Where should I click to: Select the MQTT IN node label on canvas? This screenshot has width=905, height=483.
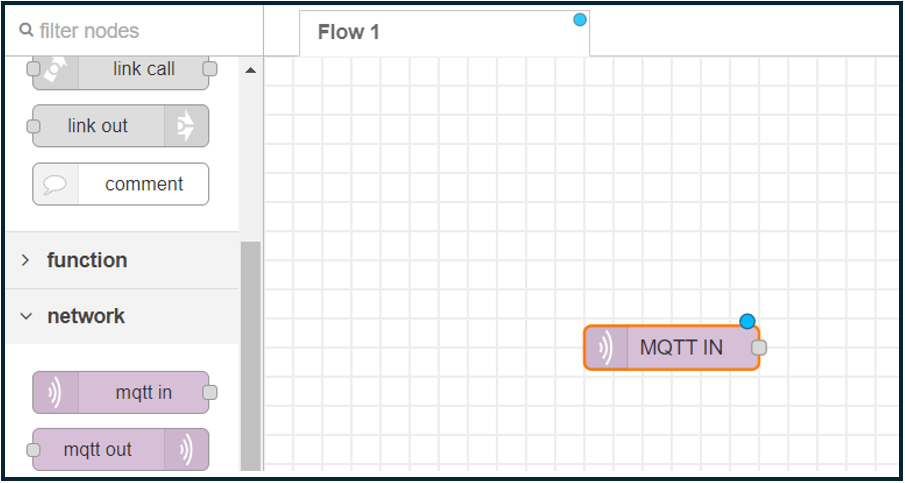[x=681, y=348]
